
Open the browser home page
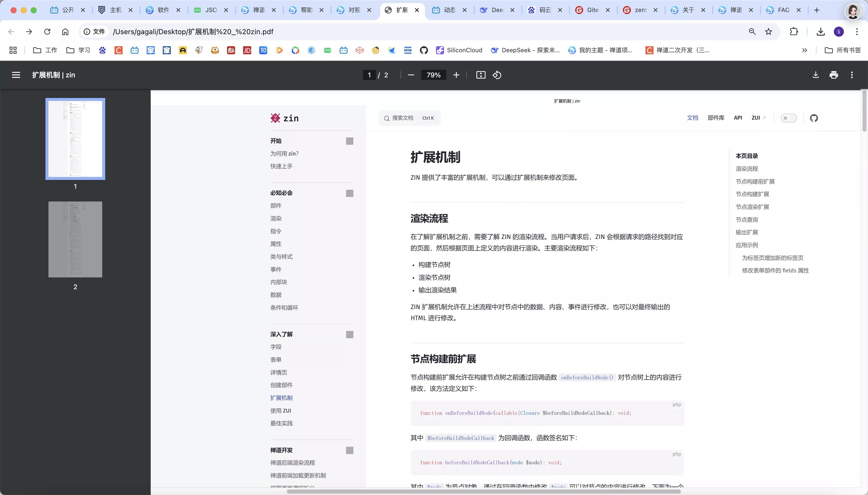tap(65, 32)
